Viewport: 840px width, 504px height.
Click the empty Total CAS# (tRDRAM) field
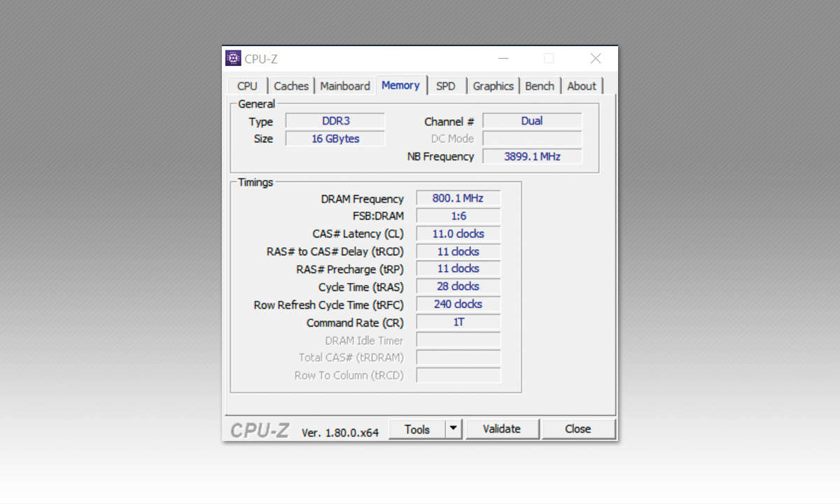458,358
